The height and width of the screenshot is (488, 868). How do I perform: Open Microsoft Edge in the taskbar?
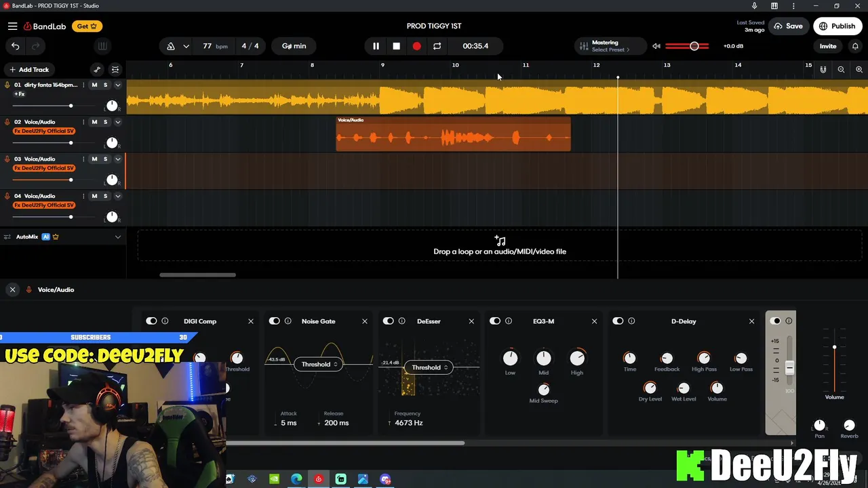click(x=296, y=479)
